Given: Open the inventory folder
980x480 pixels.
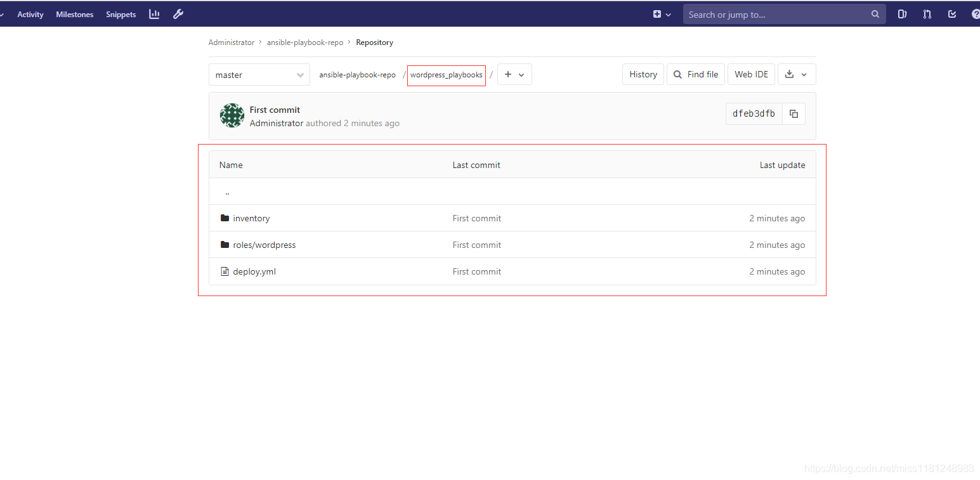Looking at the screenshot, I should pyautogui.click(x=251, y=218).
